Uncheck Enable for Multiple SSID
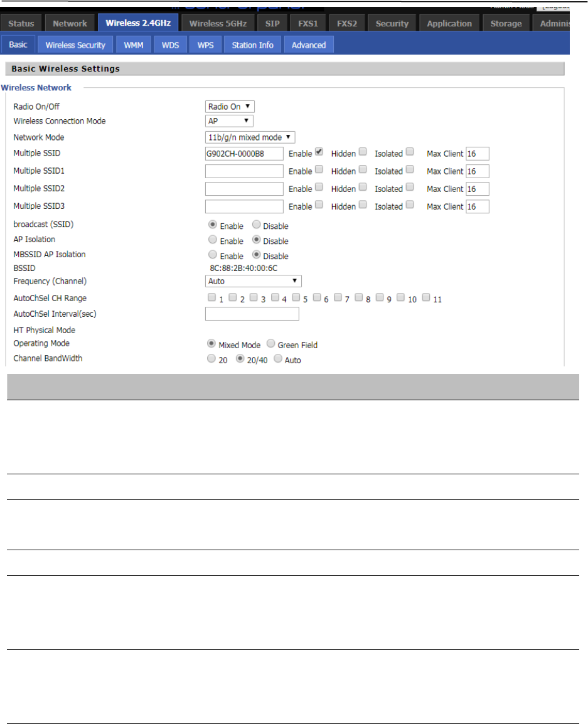Screen dimensions: 588x724 [x=319, y=152]
